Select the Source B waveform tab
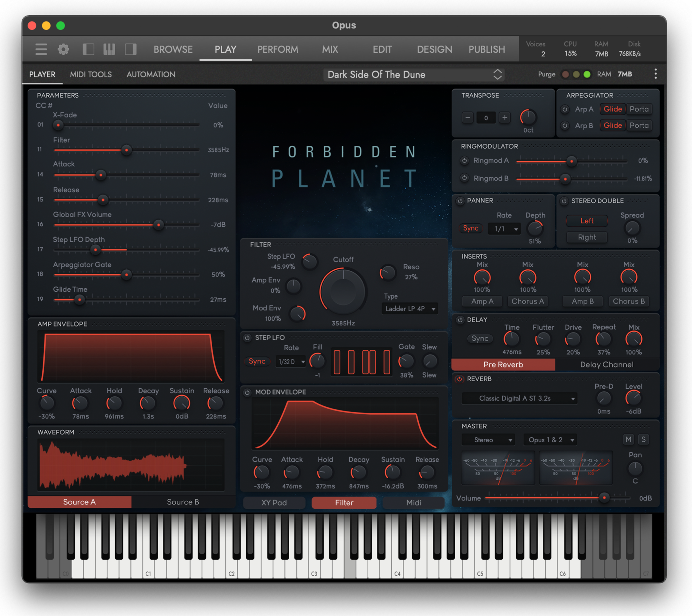 183,502
